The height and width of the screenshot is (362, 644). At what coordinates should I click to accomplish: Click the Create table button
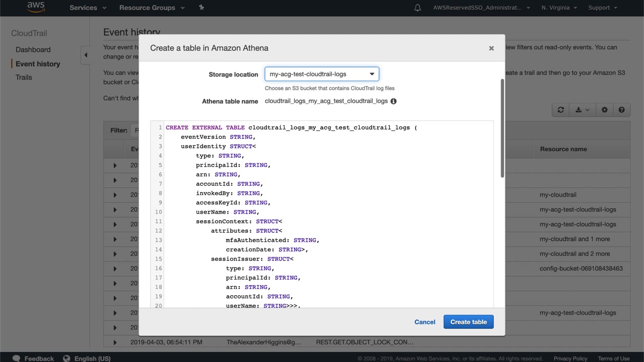tap(468, 322)
